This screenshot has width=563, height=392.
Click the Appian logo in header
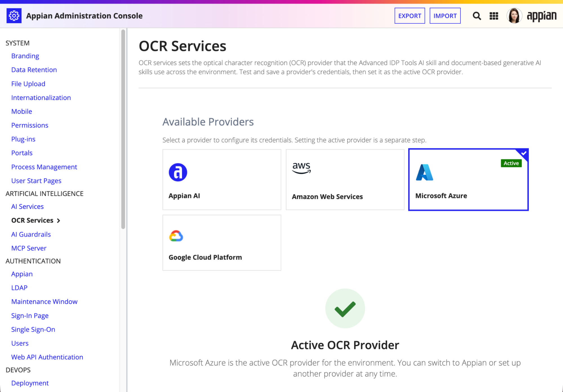tap(542, 16)
